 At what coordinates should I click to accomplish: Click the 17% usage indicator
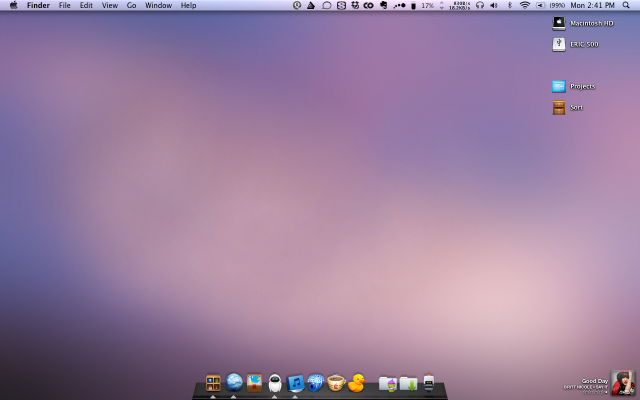point(427,5)
